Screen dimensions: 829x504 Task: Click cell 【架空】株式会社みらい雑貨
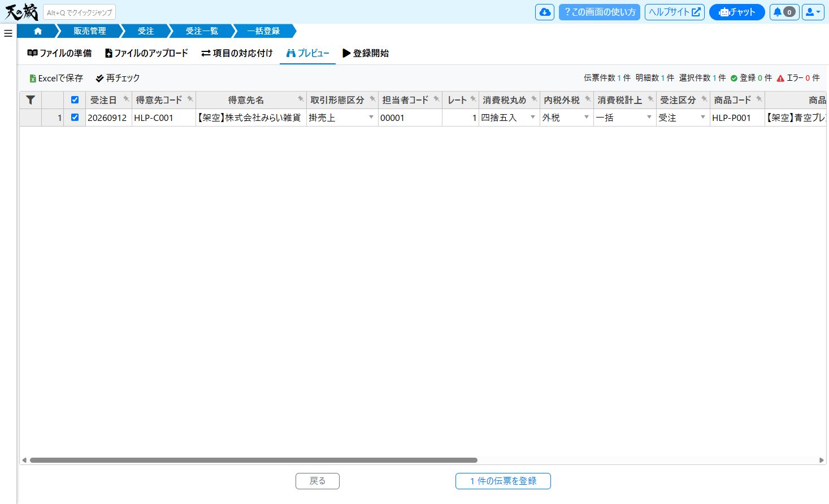coord(251,118)
